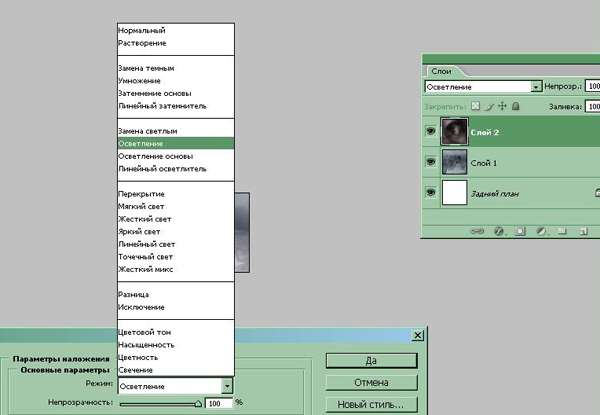Confirm dialog with Да button

point(371,361)
